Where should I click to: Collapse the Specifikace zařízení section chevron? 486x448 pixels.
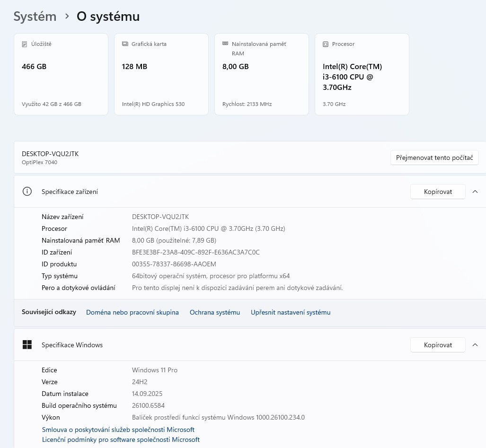(x=475, y=192)
